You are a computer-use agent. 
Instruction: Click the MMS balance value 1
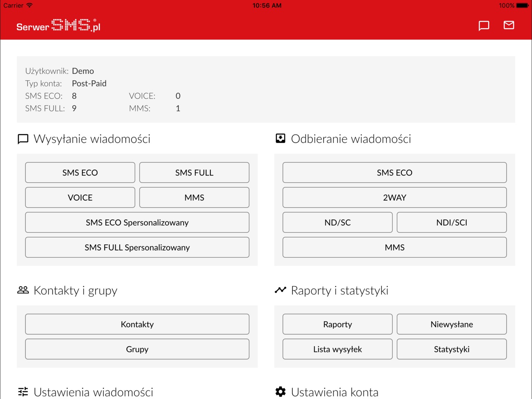(178, 108)
